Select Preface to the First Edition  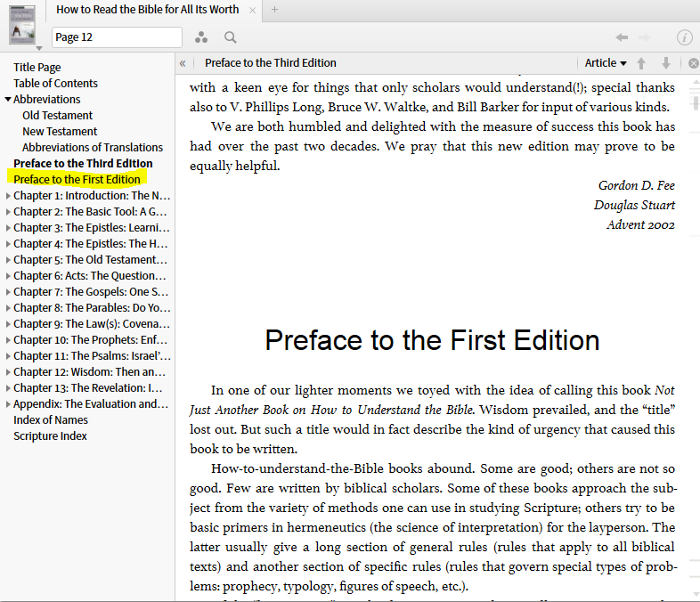point(77,179)
